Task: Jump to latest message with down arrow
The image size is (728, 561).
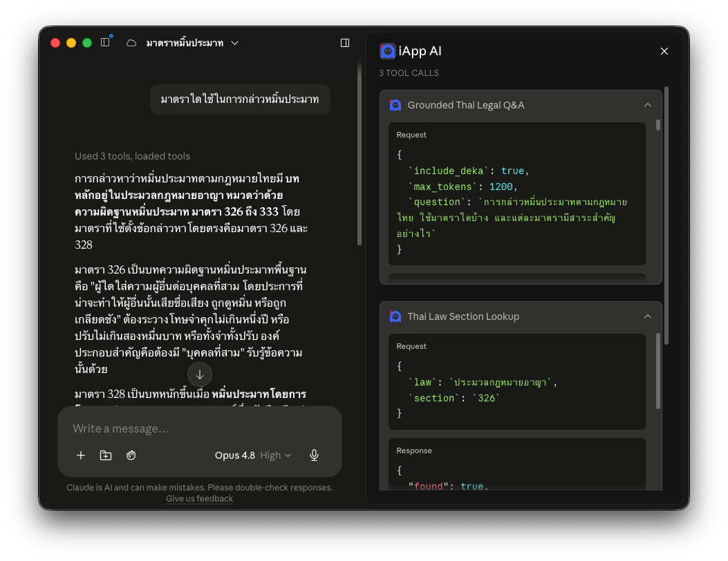Action: click(200, 374)
